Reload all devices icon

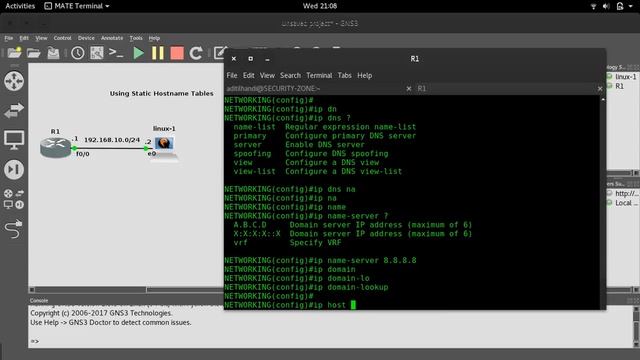(x=196, y=53)
